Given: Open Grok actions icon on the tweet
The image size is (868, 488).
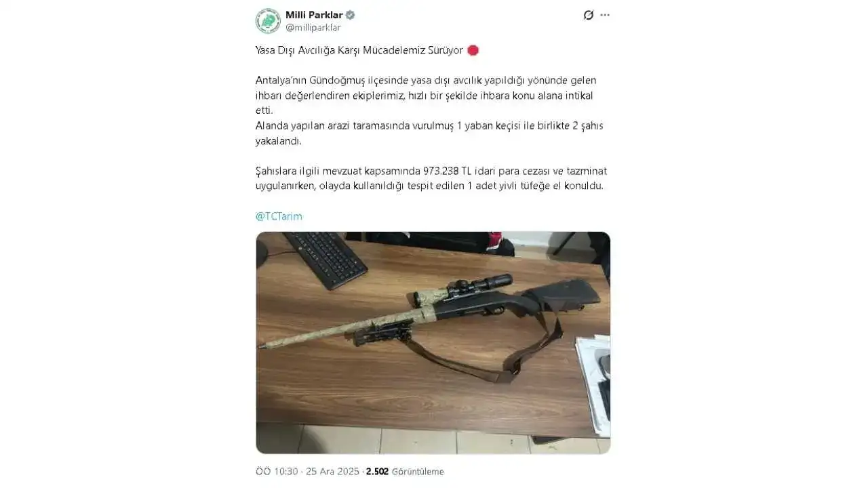Looking at the screenshot, I should [x=588, y=15].
